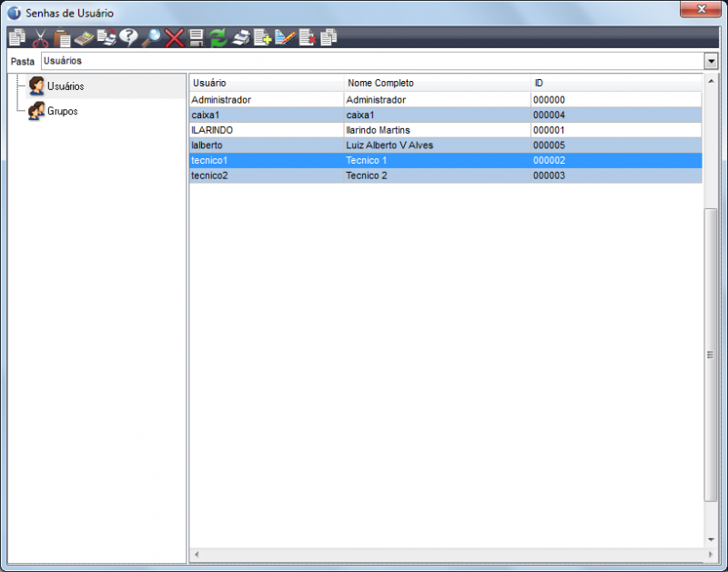Image resolution: width=728 pixels, height=572 pixels.
Task: Select the ILARINDO user row
Action: coord(446,130)
